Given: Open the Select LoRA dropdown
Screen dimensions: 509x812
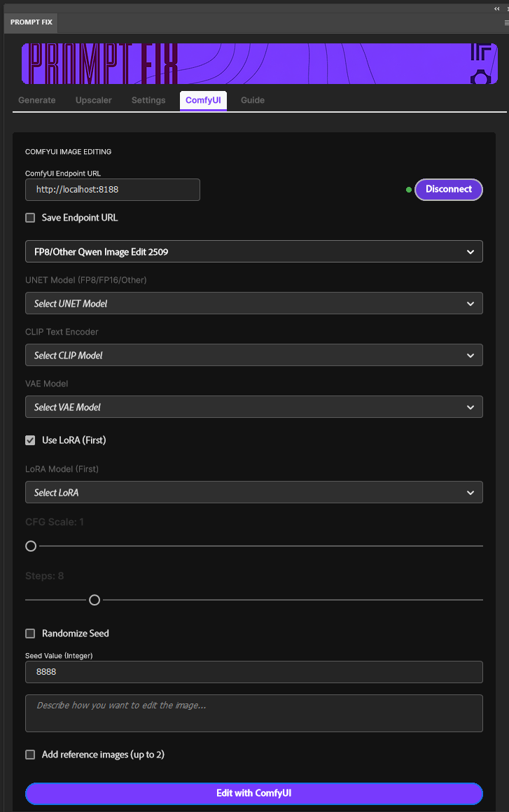Looking at the screenshot, I should [253, 492].
